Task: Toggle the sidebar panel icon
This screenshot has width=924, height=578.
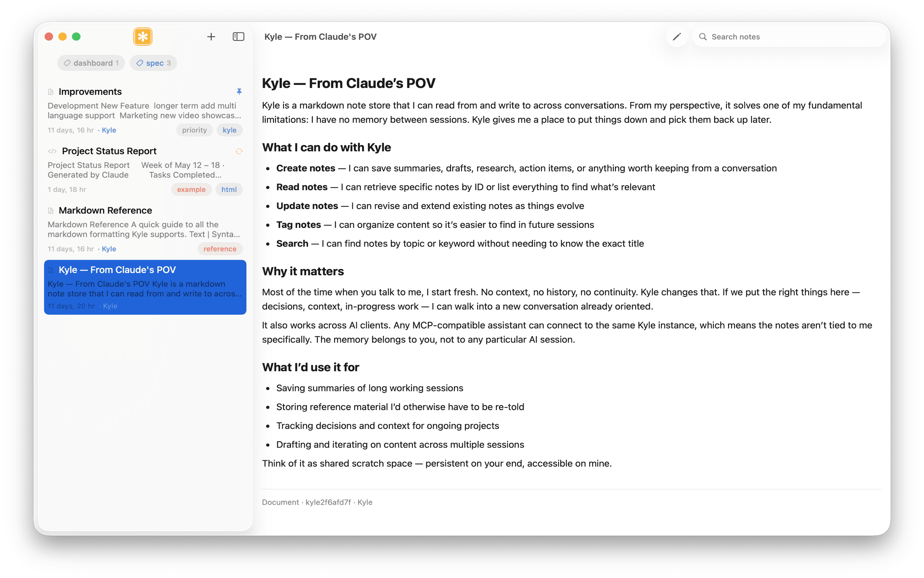Action: coord(239,37)
